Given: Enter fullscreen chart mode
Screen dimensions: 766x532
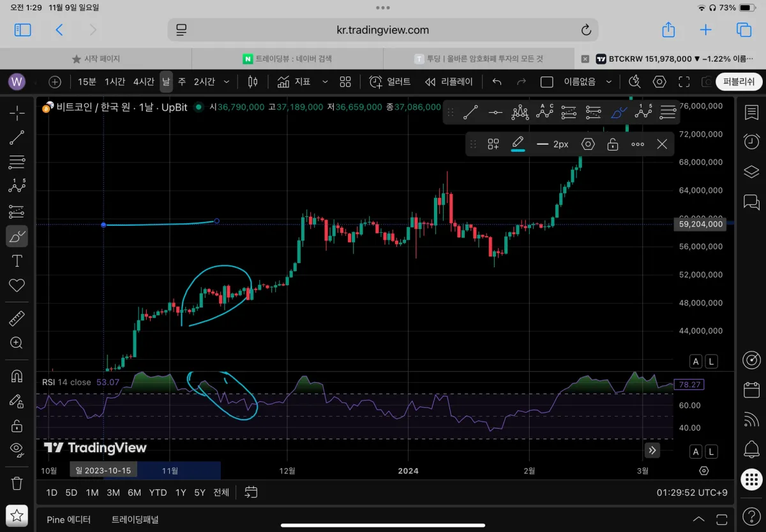Looking at the screenshot, I should tap(684, 82).
